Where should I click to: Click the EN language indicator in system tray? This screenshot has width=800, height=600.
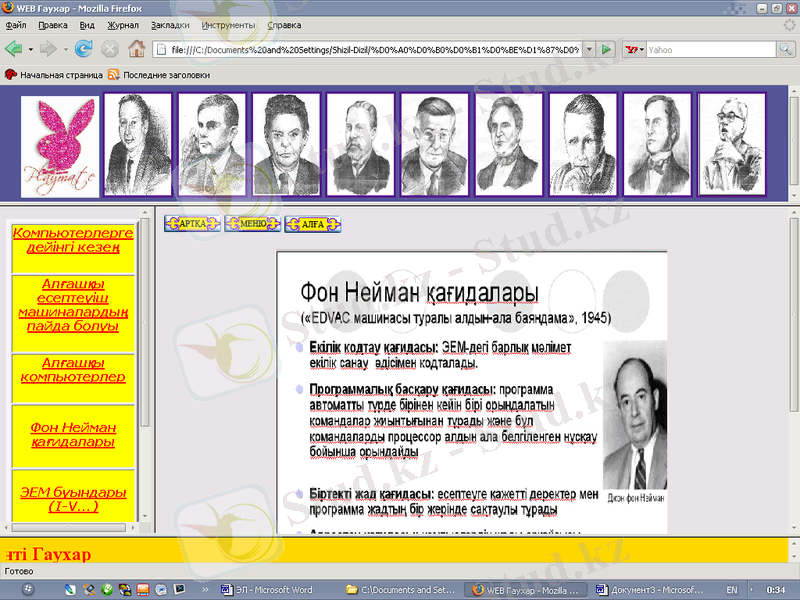731,590
